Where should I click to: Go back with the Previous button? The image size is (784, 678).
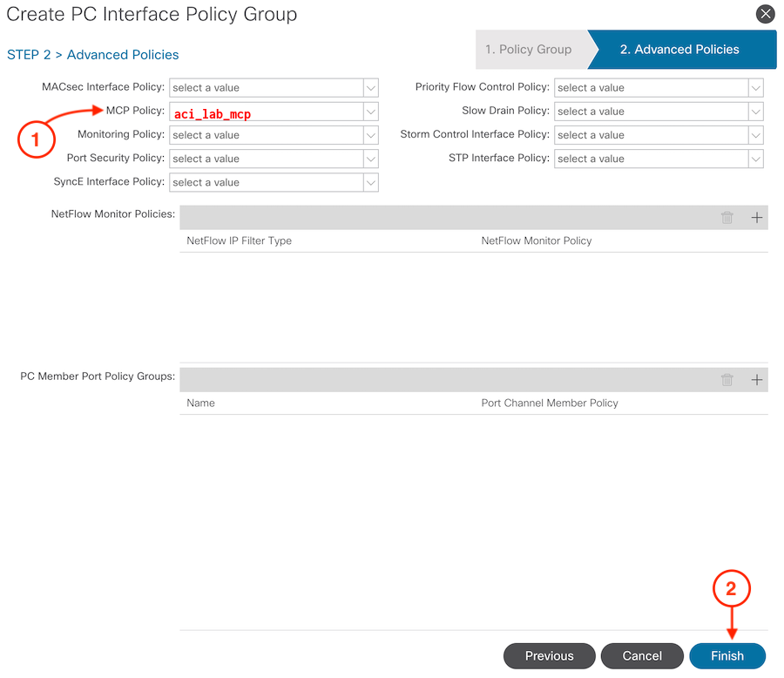(549, 656)
